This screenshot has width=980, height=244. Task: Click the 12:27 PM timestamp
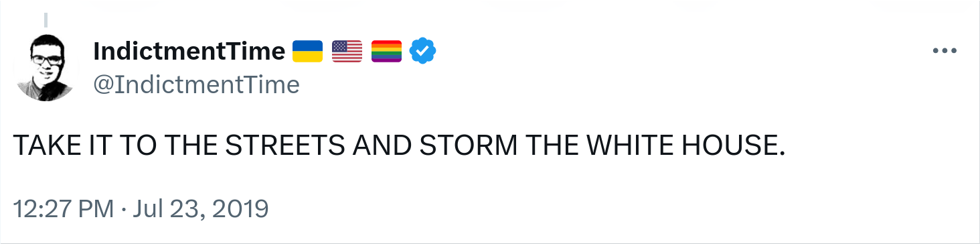pyautogui.click(x=64, y=209)
